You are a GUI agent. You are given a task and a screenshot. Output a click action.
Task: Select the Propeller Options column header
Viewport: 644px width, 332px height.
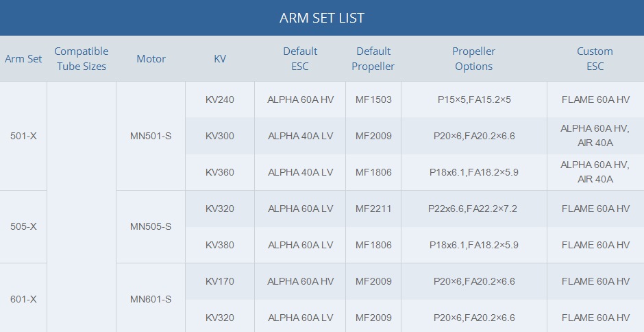pyautogui.click(x=473, y=59)
